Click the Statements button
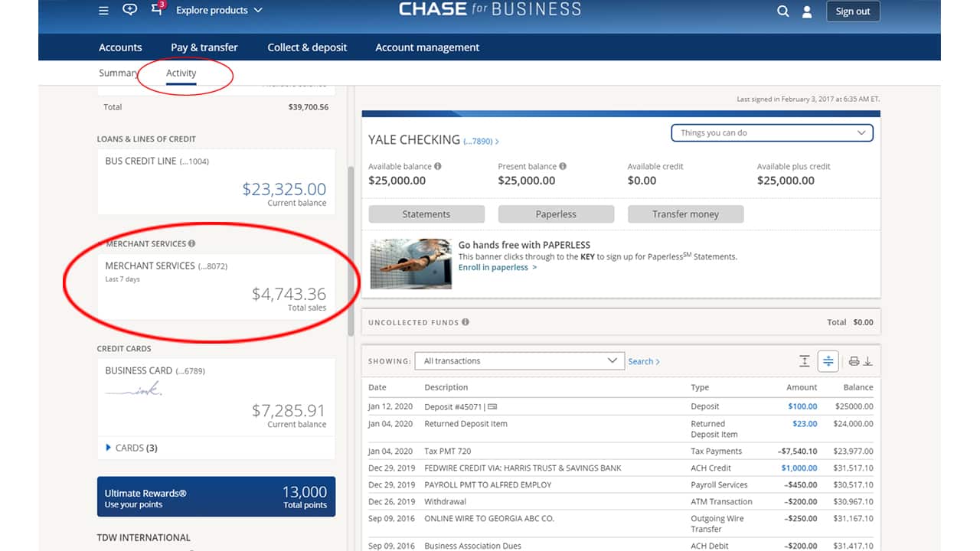980x551 pixels. (426, 214)
